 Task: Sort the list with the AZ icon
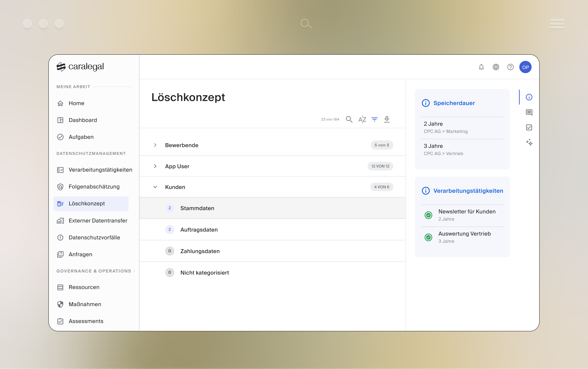pyautogui.click(x=362, y=119)
